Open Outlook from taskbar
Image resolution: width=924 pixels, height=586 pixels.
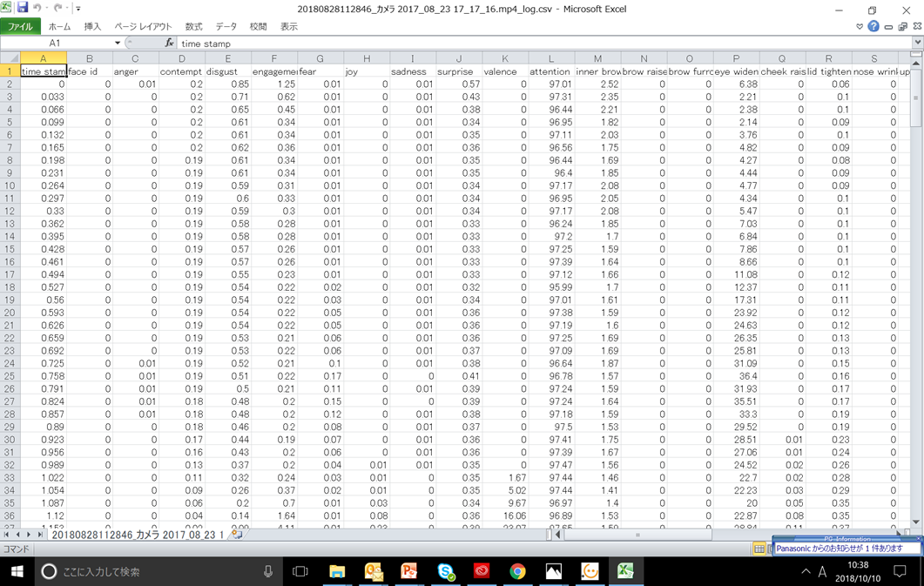[x=374, y=571]
